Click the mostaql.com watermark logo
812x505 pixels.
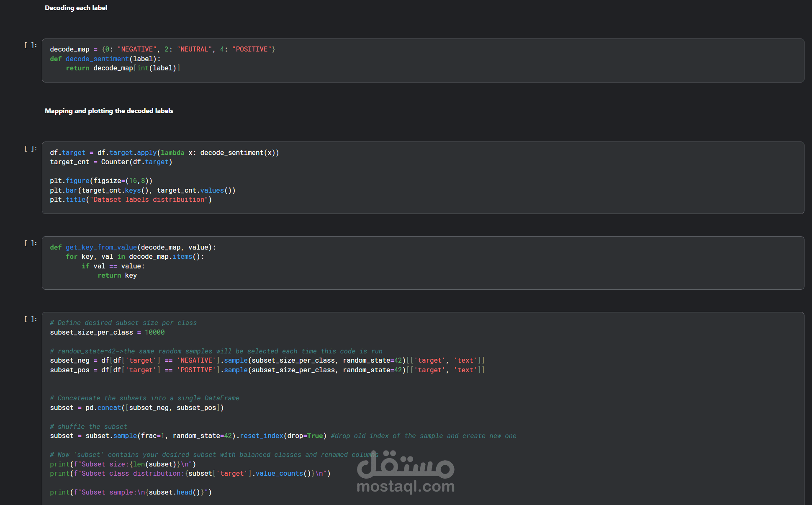point(405,472)
